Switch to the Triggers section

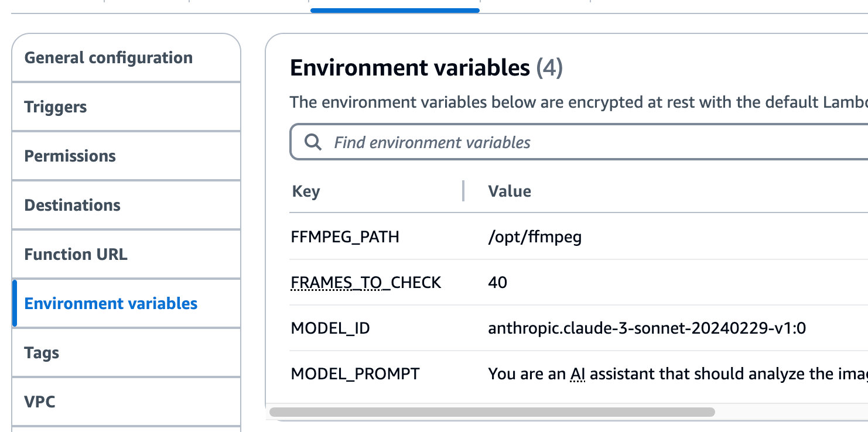tap(56, 107)
